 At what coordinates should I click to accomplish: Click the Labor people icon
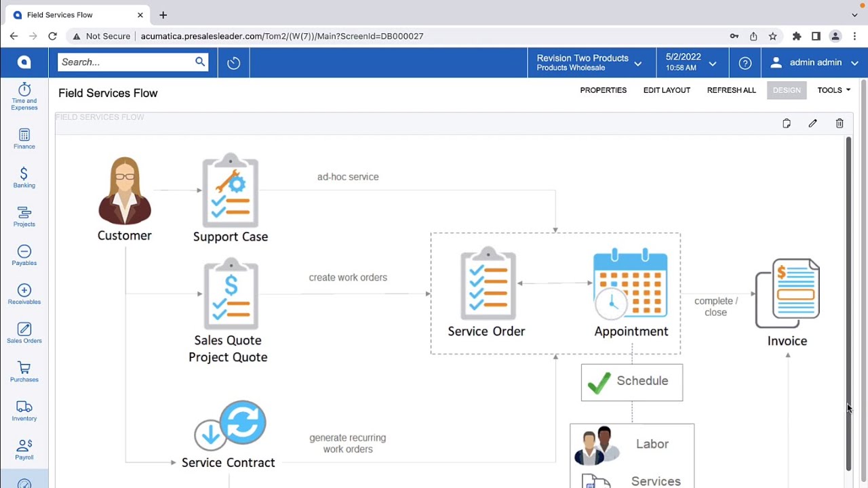pyautogui.click(x=597, y=445)
